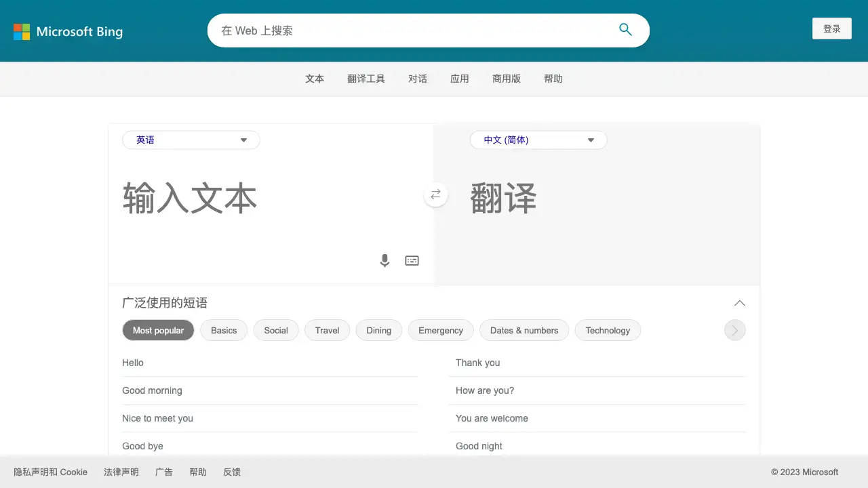Enable the Travel phrase filter

pyautogui.click(x=327, y=330)
